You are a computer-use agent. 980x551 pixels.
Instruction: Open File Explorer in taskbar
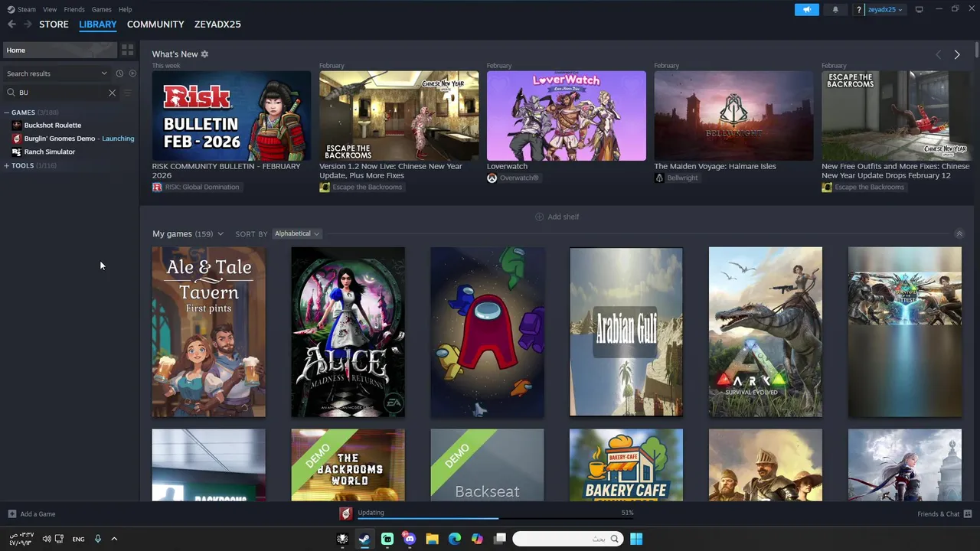pos(432,539)
